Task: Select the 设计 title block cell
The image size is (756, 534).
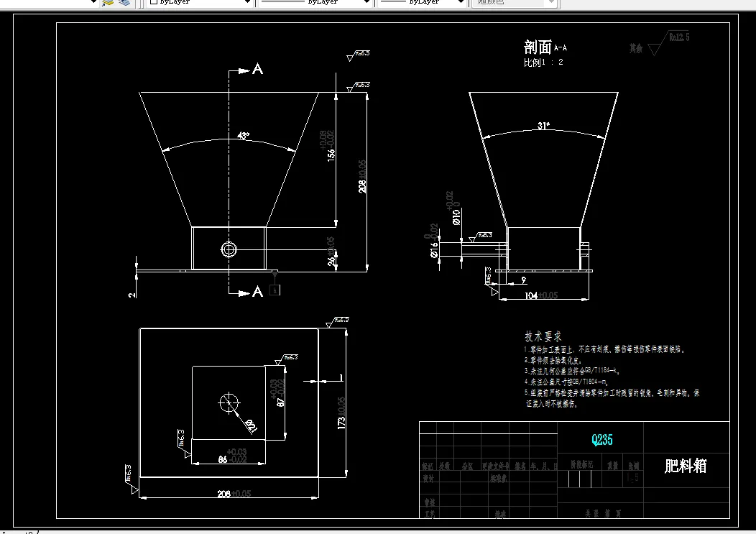Action: [x=428, y=477]
